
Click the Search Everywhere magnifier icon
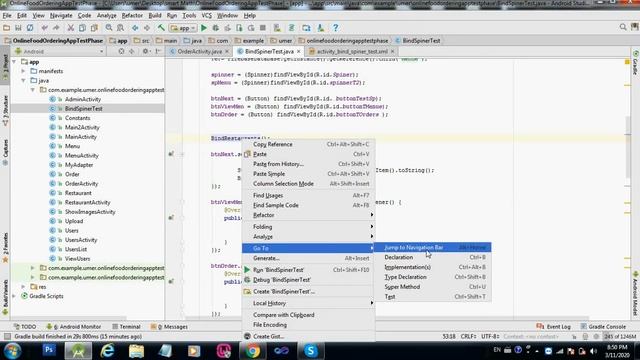point(623,27)
